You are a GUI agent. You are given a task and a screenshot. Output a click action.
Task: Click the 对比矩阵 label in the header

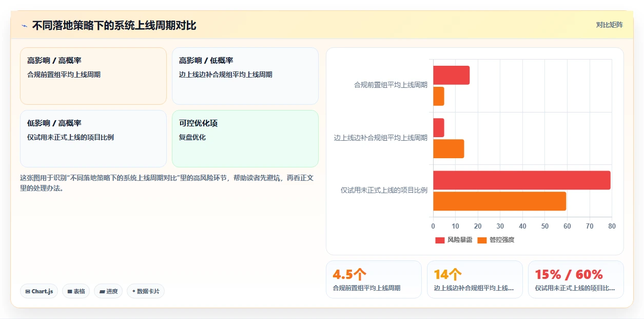coord(610,25)
